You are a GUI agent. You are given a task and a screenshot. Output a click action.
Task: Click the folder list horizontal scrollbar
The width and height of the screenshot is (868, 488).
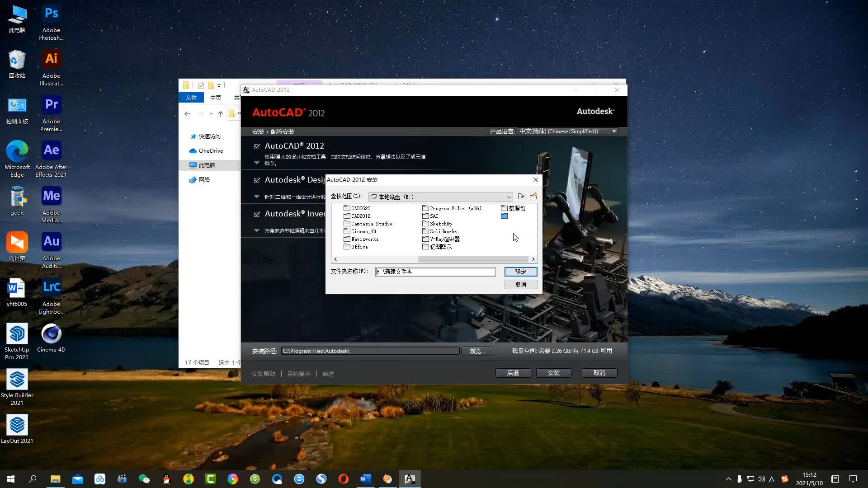click(x=473, y=259)
